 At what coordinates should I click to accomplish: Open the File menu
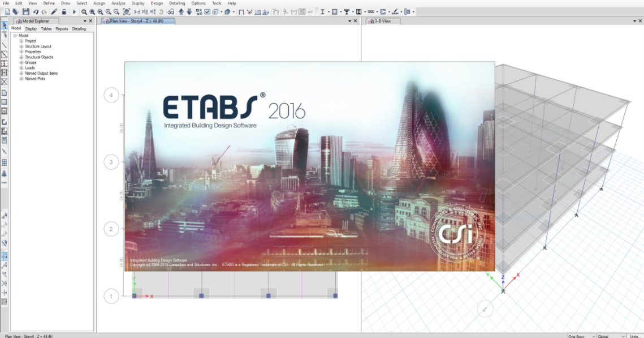coord(6,3)
